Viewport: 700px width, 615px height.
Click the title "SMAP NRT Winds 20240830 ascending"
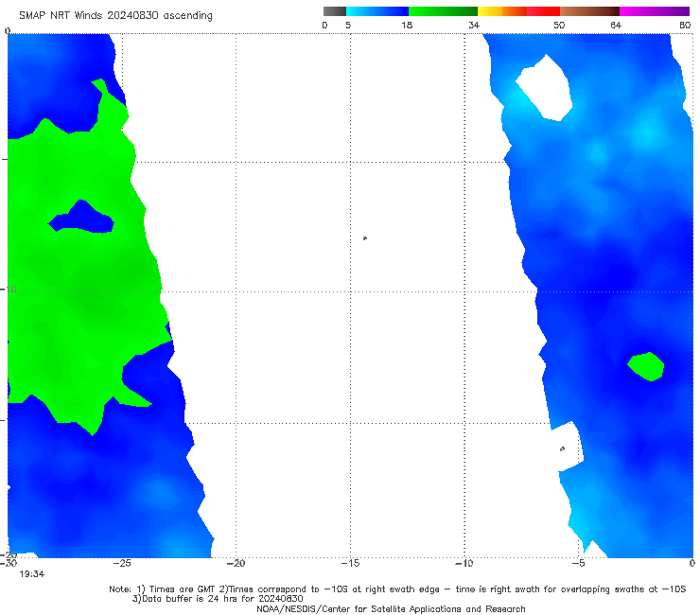115,16
